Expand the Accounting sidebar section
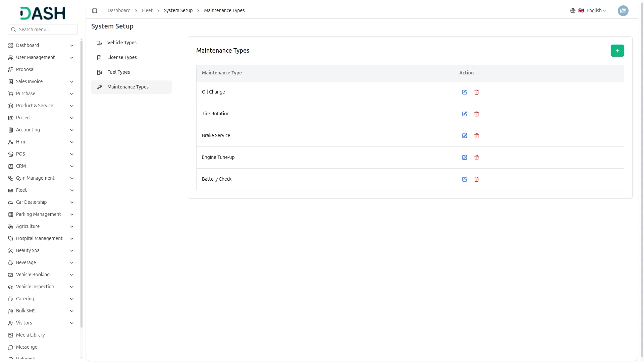Viewport: 644px width, 362px height. [40, 130]
